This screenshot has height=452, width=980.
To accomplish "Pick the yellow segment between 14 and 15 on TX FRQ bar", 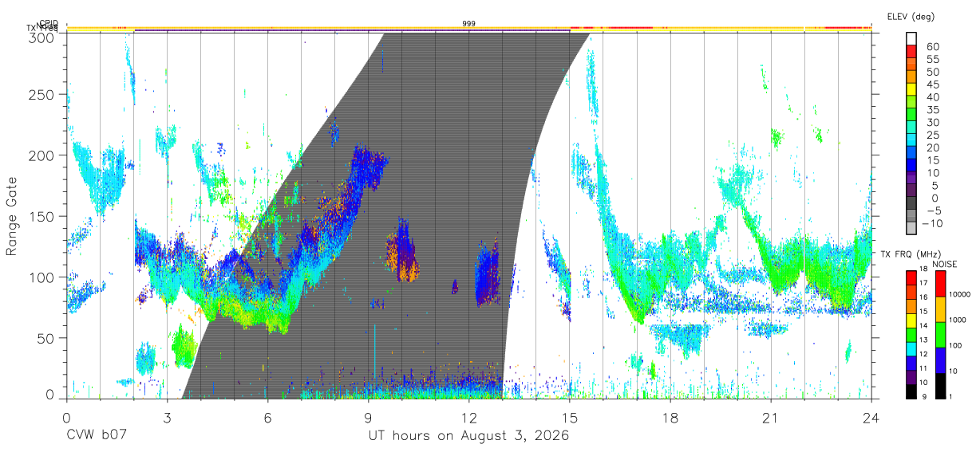I will click(x=911, y=320).
